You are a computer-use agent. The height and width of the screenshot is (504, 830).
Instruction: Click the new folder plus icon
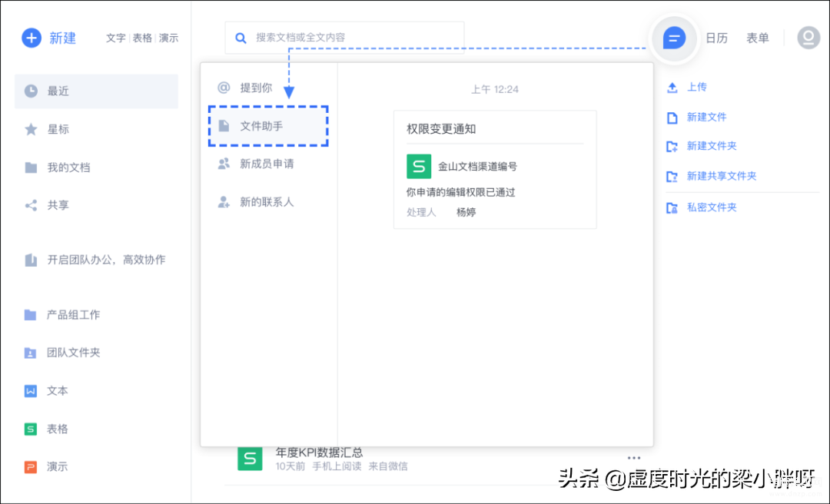point(672,147)
